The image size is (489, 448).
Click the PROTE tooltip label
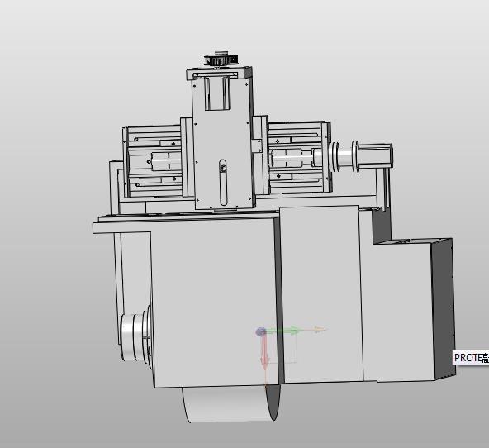(x=471, y=358)
